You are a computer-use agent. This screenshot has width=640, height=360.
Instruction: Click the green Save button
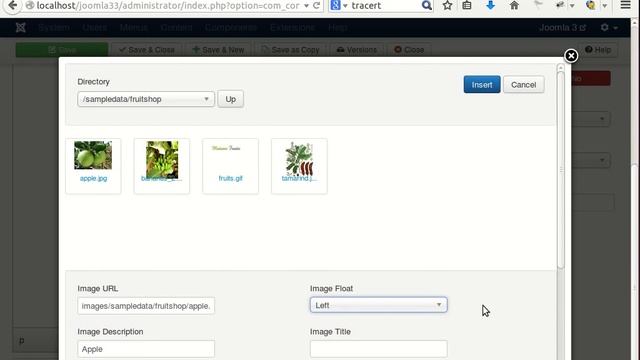tap(62, 50)
